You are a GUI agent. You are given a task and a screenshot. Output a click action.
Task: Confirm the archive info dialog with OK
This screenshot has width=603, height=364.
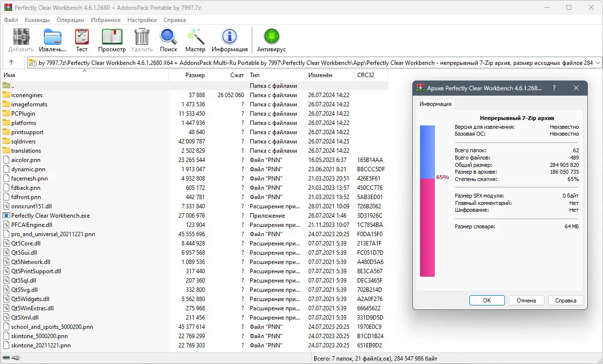pos(487,300)
